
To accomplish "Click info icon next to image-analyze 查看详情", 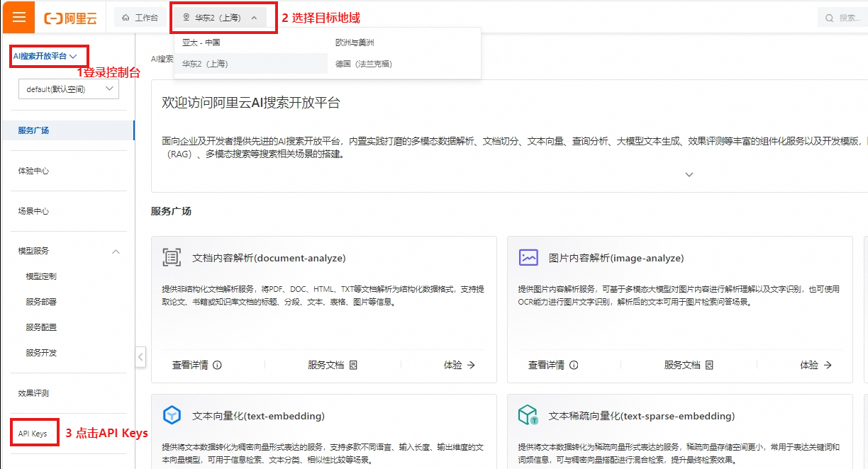I will pyautogui.click(x=574, y=365).
